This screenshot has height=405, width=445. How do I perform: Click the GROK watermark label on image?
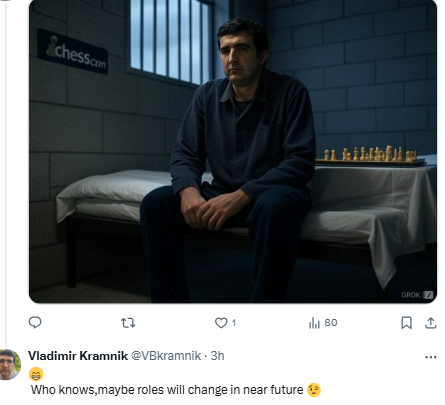click(411, 295)
